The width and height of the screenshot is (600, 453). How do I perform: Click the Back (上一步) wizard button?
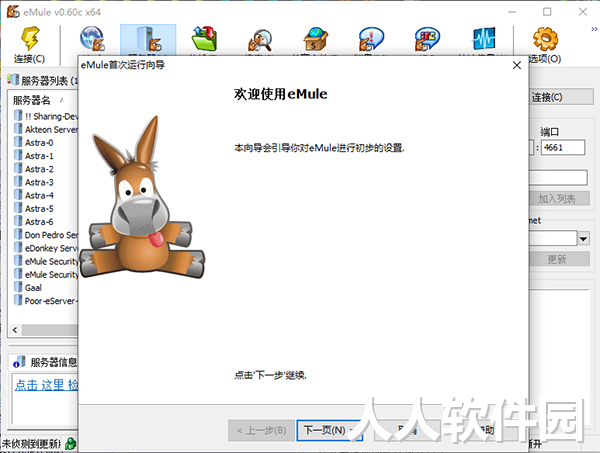coord(262,430)
